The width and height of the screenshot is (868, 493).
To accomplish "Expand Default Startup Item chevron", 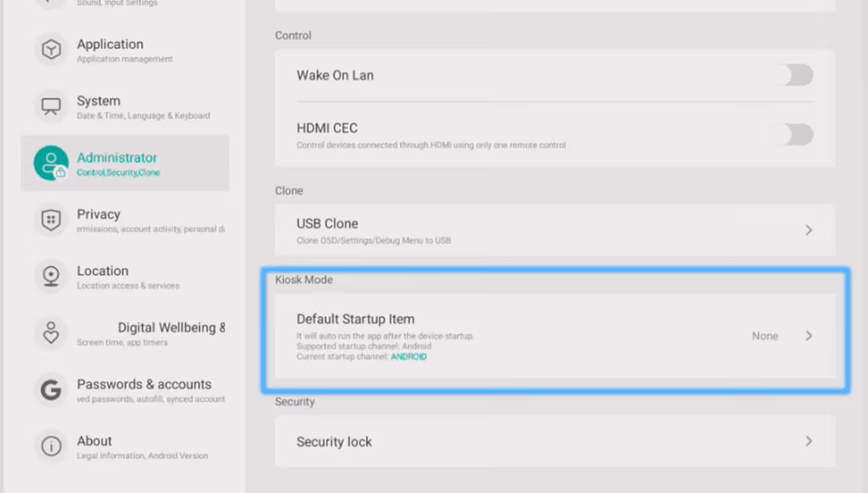I will click(809, 336).
